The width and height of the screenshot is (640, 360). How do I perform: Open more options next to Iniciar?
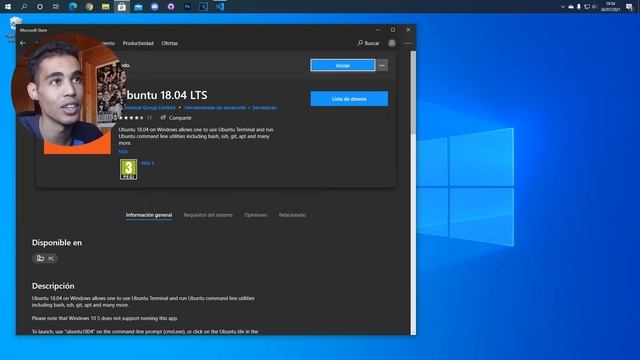point(382,65)
